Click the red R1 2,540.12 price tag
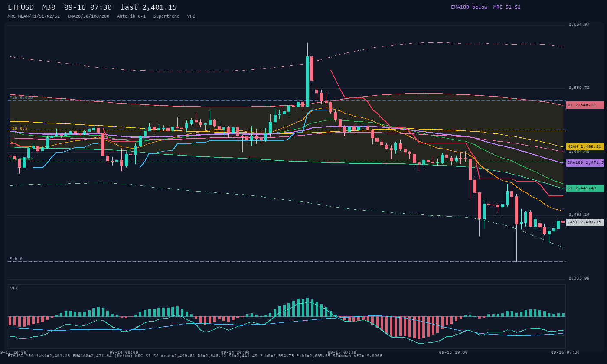The image size is (607, 364). click(x=585, y=105)
